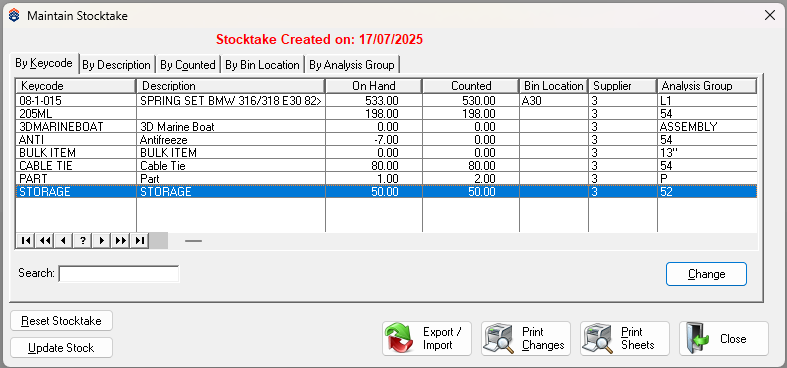
Task: Click the Change button
Action: [706, 274]
